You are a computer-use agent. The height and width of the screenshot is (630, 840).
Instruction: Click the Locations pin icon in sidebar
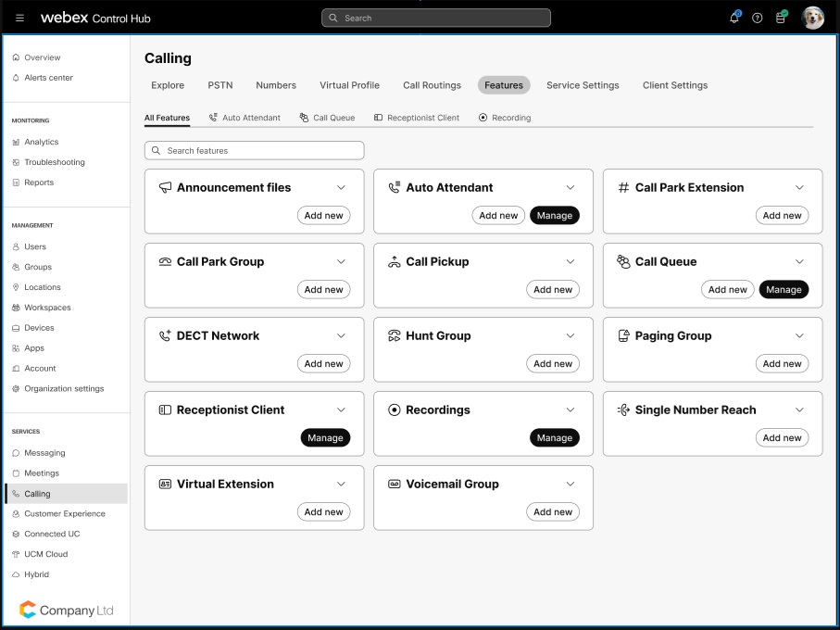coord(16,287)
